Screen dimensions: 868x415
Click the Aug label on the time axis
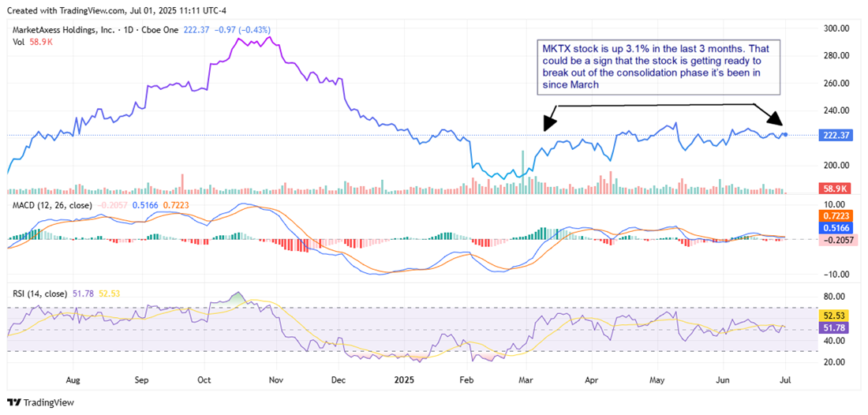[73, 381]
